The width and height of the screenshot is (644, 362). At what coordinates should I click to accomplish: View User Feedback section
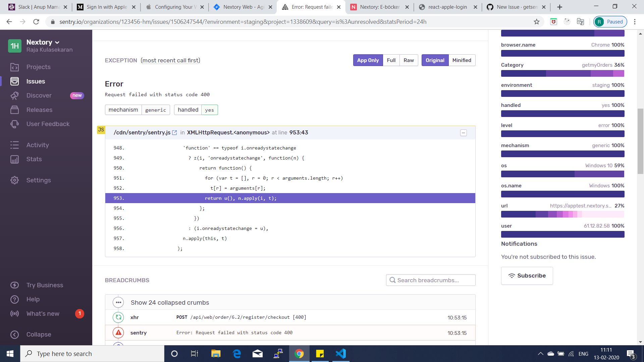pos(48,124)
